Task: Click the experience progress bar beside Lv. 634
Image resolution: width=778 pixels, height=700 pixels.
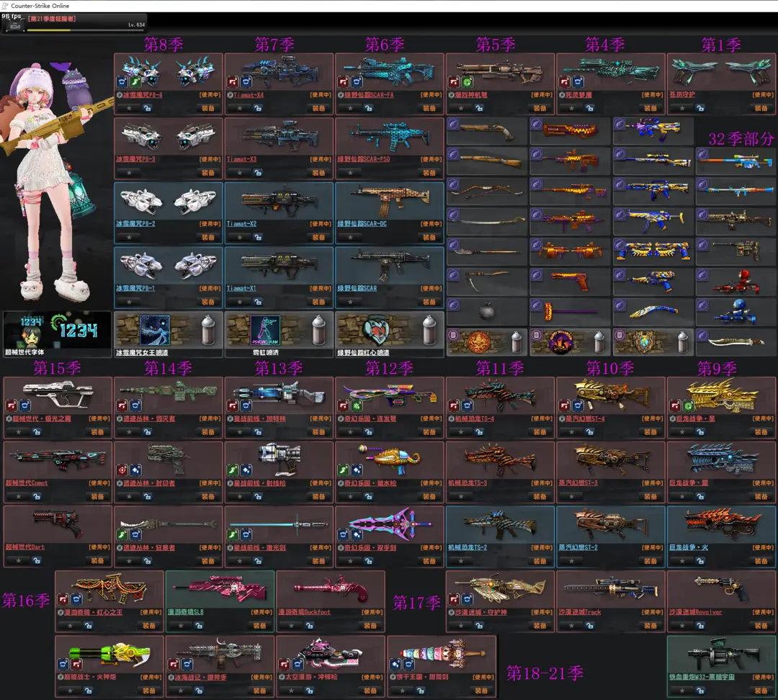Action: click(x=86, y=30)
